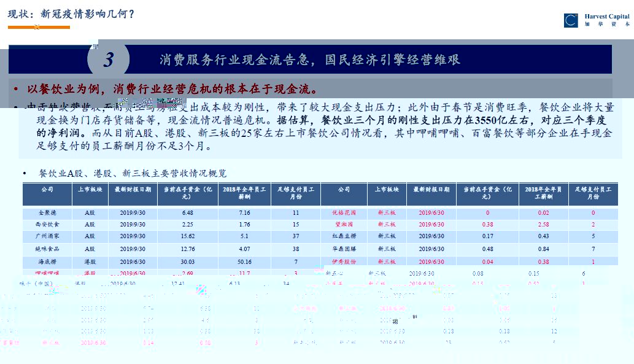Click the "2019/9/30" date in 全聚德 row
Screen dimensions: 634x364
click(x=133, y=213)
